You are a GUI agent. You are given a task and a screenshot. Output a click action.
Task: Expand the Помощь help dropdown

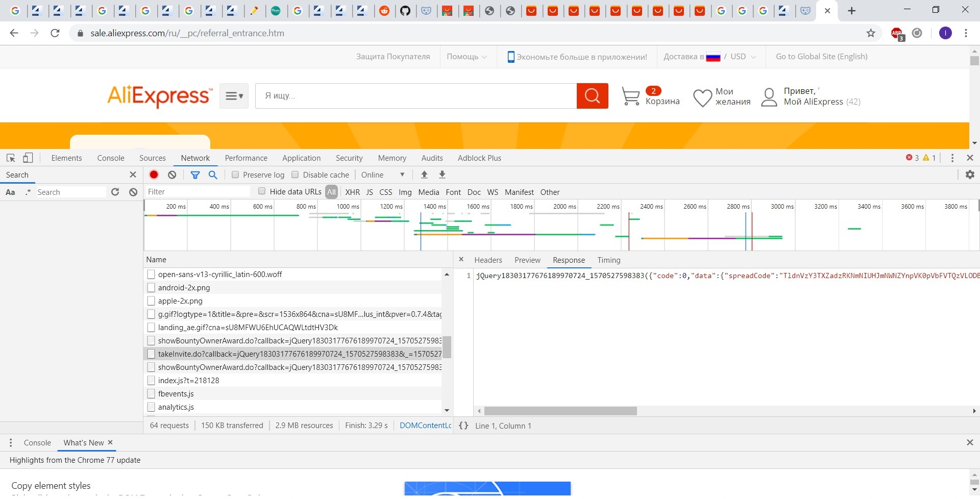coord(467,57)
